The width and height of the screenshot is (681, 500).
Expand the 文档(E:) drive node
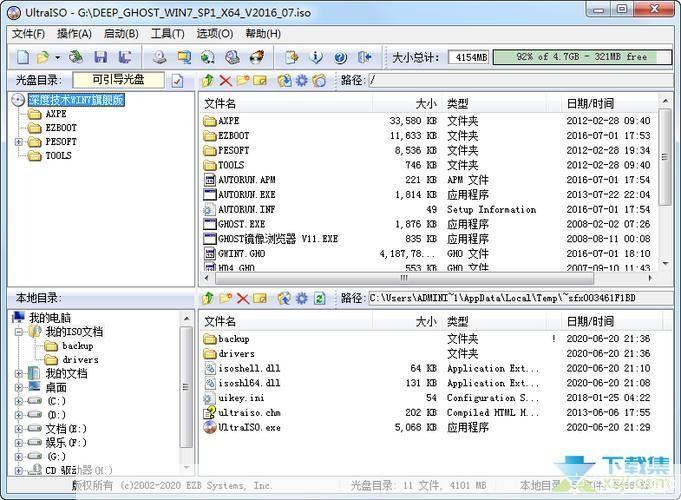coord(19,429)
